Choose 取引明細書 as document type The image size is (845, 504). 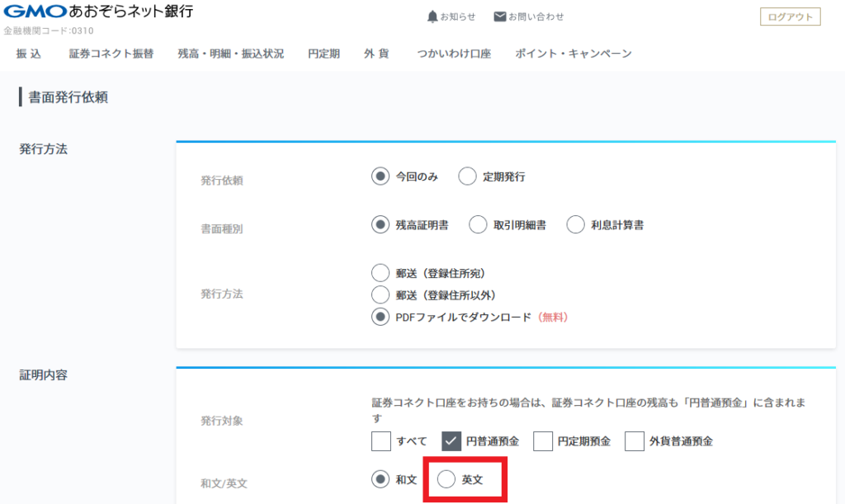[x=479, y=225]
